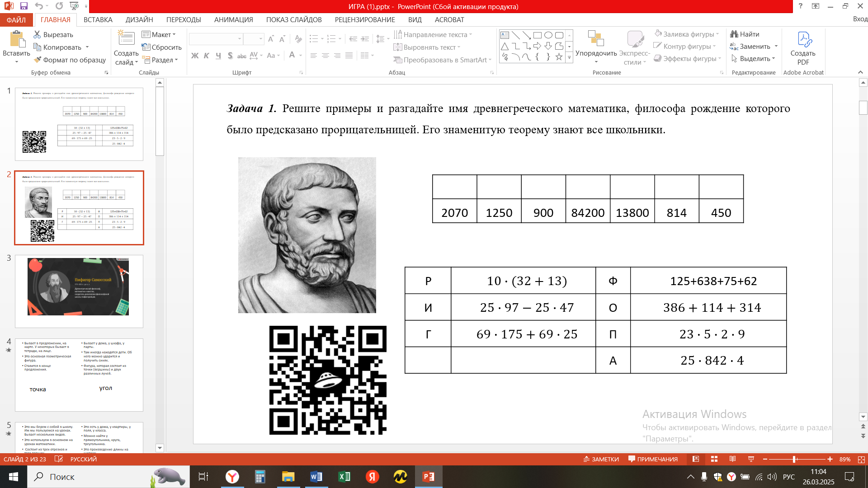
Task: Switch to ВСТАВКА tab
Action: (x=98, y=20)
